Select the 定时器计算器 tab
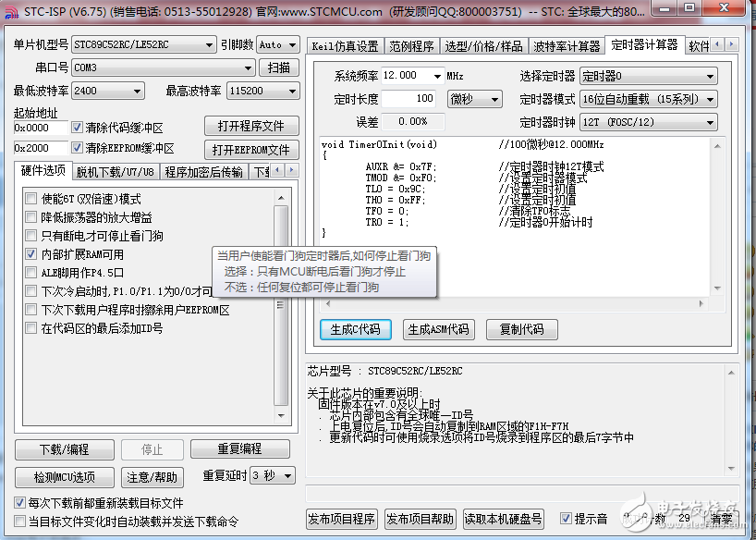Image resolution: width=756 pixels, height=540 pixels. 644,45
